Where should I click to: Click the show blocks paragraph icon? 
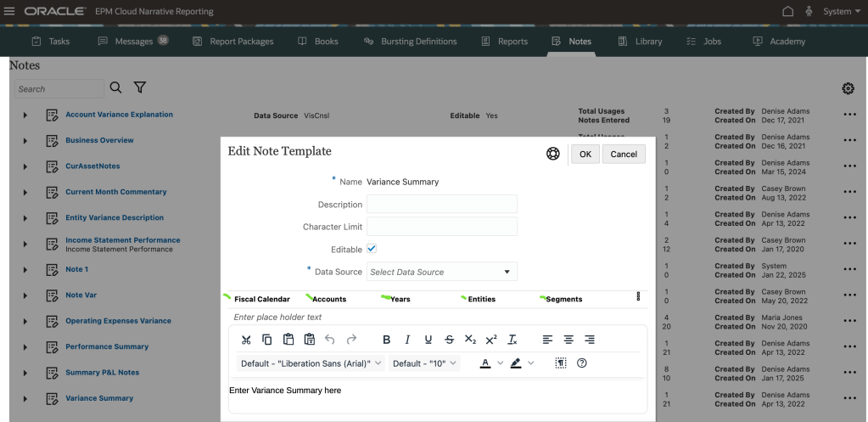click(561, 363)
